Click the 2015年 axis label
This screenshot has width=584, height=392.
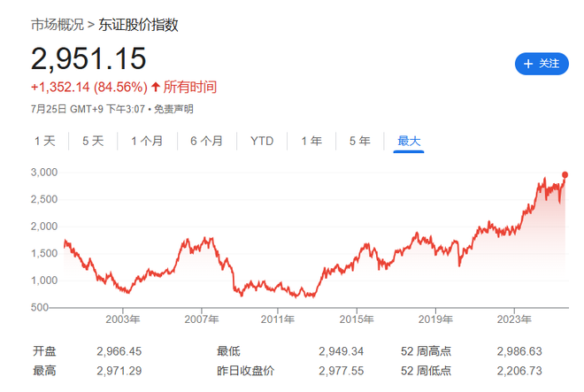[357, 319]
